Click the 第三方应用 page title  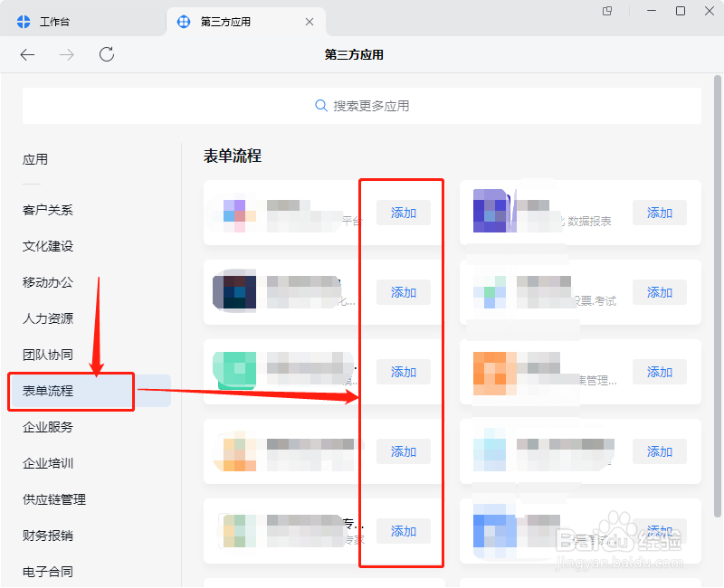coord(354,55)
